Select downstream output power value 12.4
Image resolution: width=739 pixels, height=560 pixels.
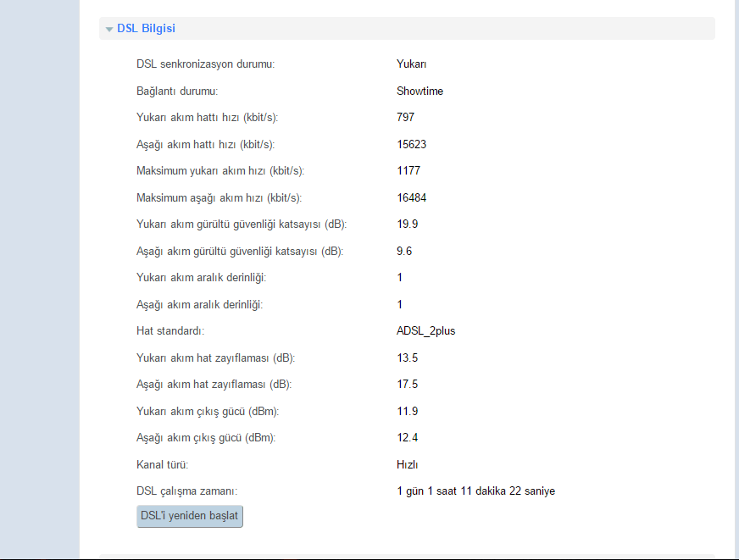(x=408, y=437)
